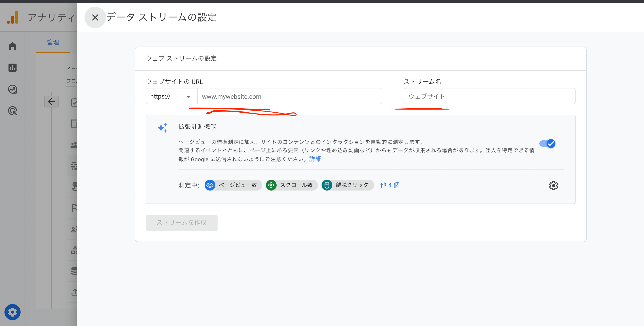Open the Reports bar chart icon
This screenshot has height=326, width=644.
13,68
